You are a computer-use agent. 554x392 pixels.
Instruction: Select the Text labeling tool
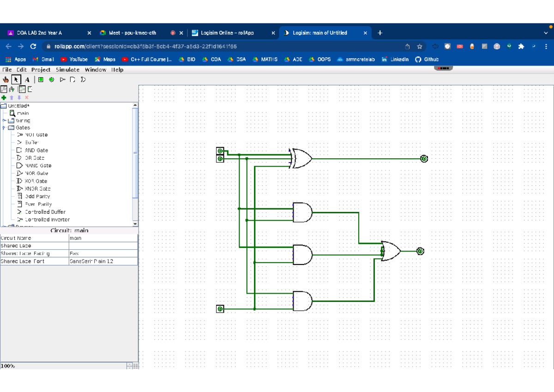pos(27,79)
